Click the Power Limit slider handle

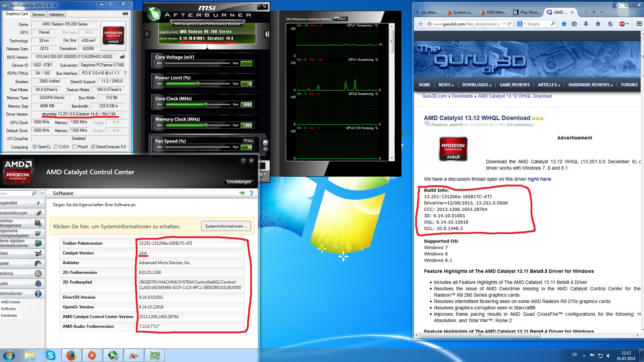pyautogui.click(x=198, y=84)
